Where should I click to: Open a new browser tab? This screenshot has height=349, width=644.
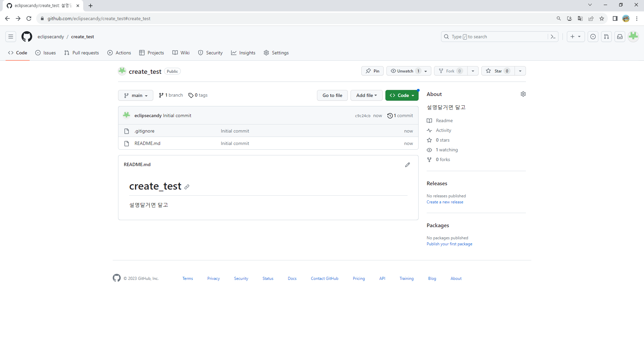click(x=91, y=6)
